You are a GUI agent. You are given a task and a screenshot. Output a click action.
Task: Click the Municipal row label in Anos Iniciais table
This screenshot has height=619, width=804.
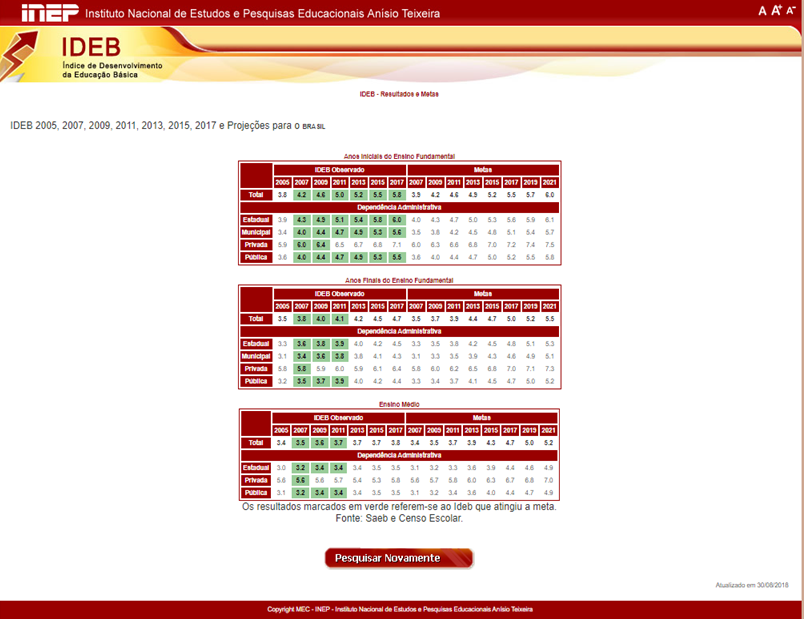256,232
